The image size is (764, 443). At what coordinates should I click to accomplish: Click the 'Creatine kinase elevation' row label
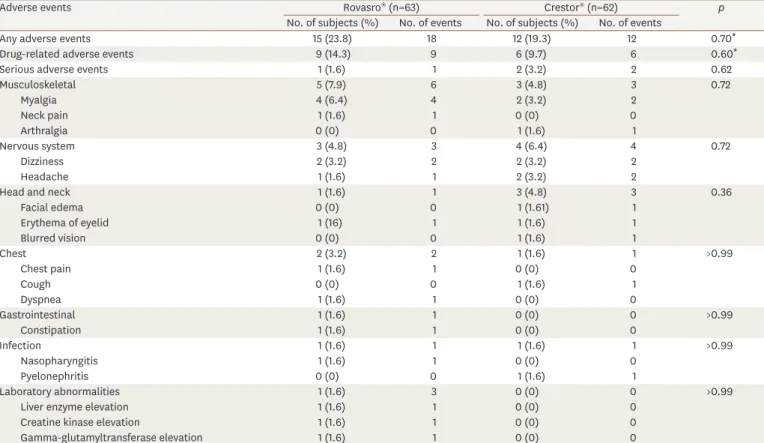(x=80, y=423)
